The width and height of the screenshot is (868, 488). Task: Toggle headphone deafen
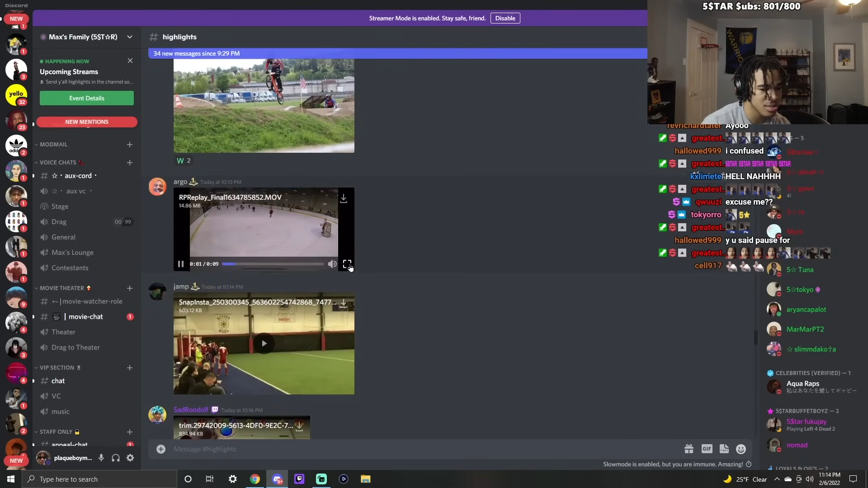coord(116,458)
